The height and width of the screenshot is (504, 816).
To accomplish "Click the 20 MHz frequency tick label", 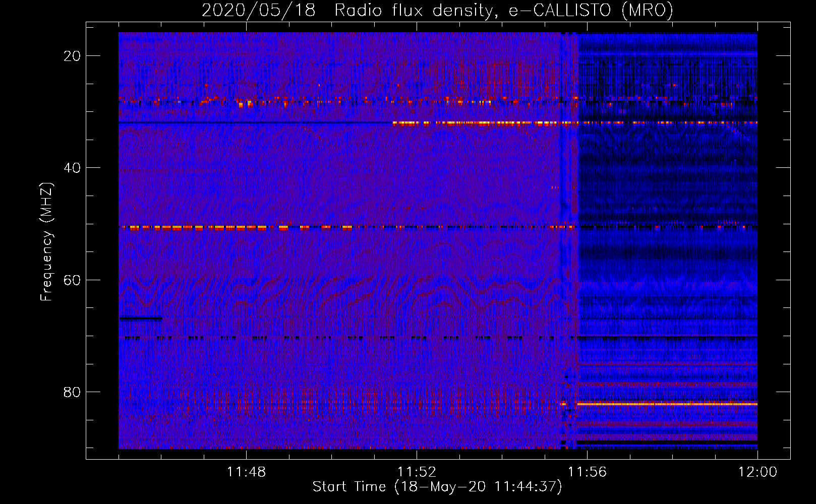I will pos(72,56).
